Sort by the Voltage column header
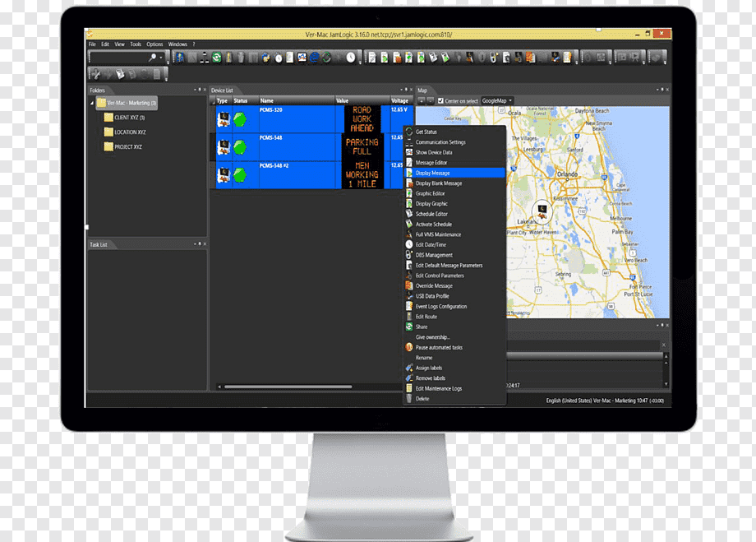The height and width of the screenshot is (542, 756). click(x=401, y=100)
